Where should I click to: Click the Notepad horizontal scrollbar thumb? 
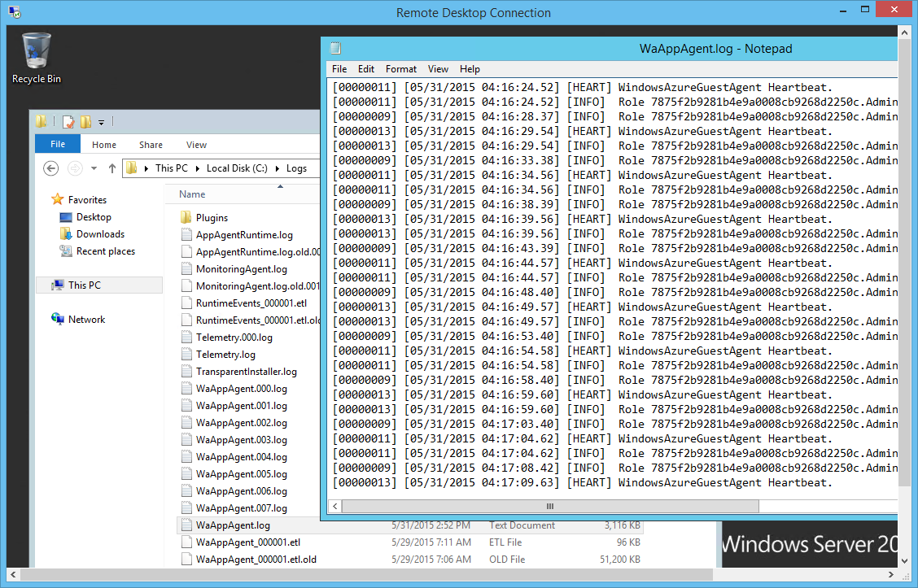point(550,506)
